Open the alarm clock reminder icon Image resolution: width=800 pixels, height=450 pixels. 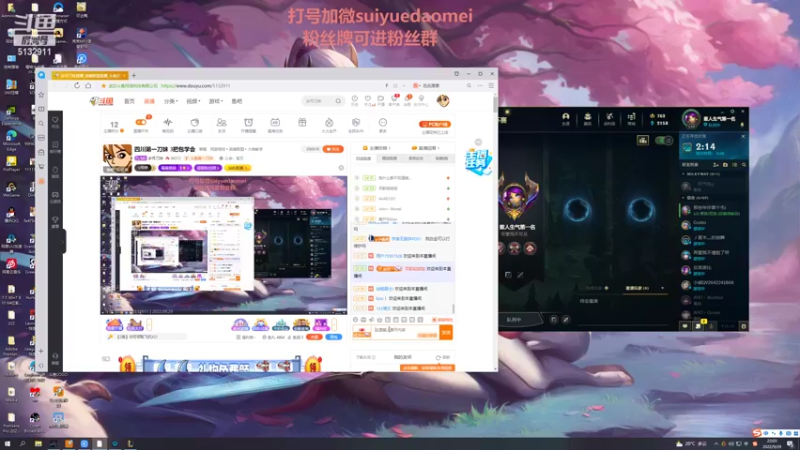click(248, 122)
